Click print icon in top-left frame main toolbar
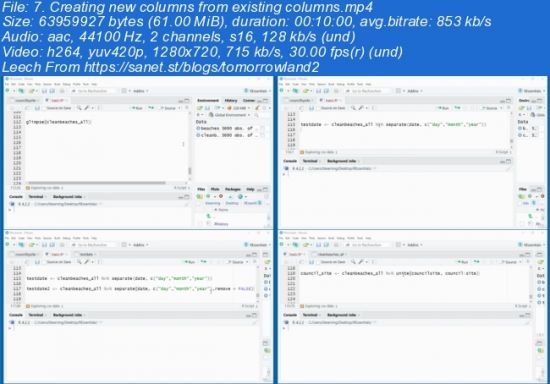This screenshot has width=550, height=384. (62, 91)
